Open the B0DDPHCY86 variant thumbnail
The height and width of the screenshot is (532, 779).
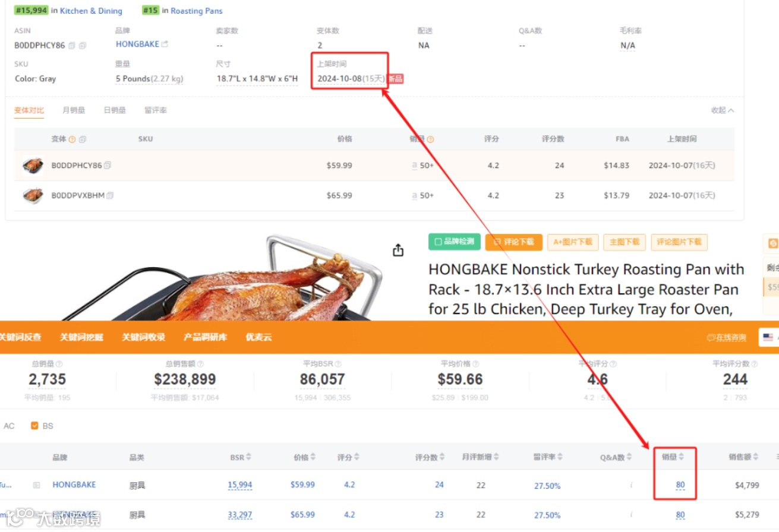(x=33, y=166)
